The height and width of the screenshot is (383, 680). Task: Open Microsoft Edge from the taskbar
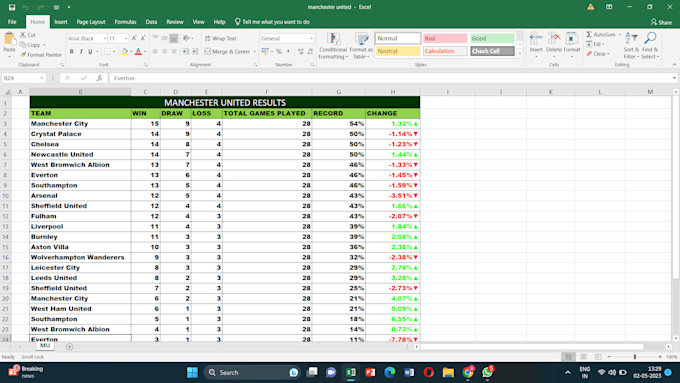coord(389,372)
